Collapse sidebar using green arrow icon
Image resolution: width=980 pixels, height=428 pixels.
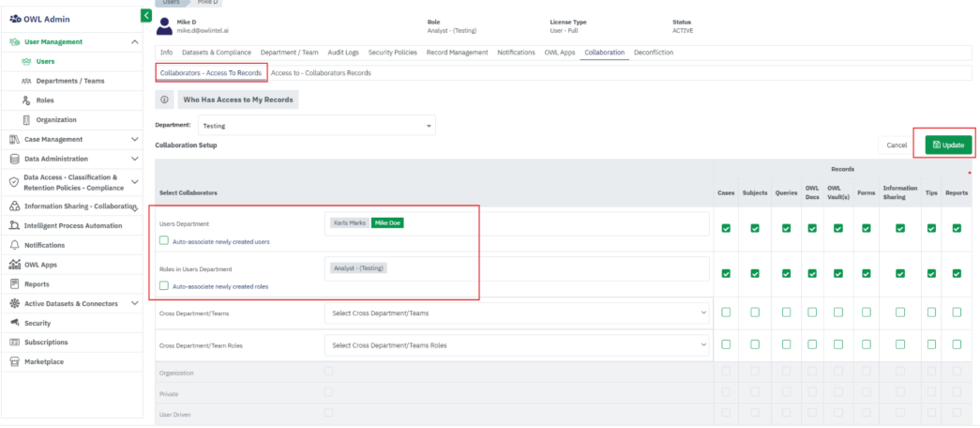tap(146, 15)
